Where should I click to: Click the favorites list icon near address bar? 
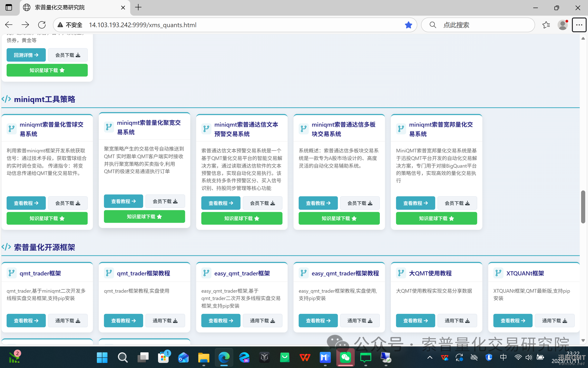(x=546, y=25)
